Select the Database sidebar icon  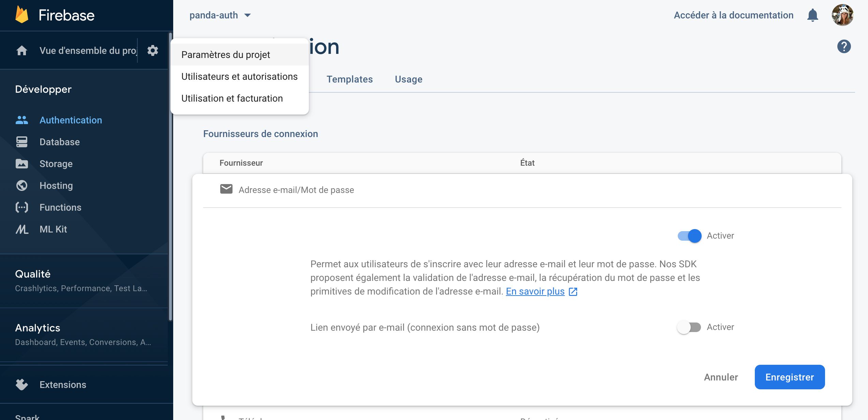[x=22, y=142]
